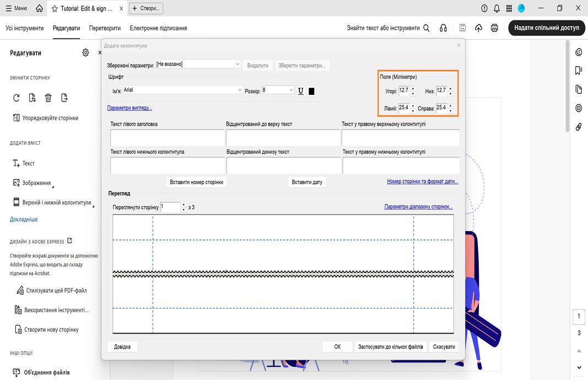Click Створити нову сторінку
The height and width of the screenshot is (380, 588).
coord(47,330)
